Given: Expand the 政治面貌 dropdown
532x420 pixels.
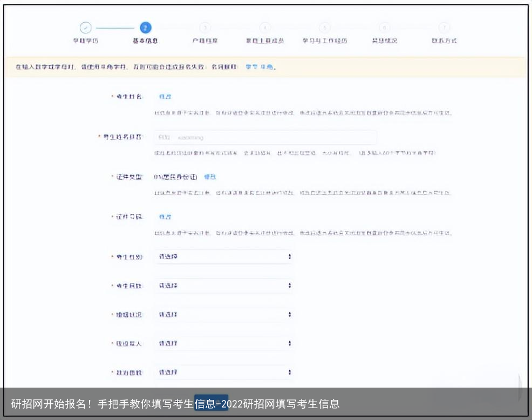Looking at the screenshot, I should pos(224,372).
